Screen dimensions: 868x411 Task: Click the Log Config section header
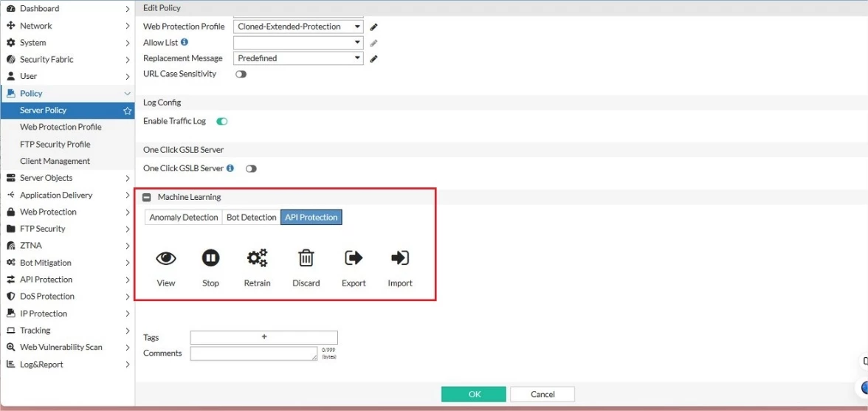(162, 103)
